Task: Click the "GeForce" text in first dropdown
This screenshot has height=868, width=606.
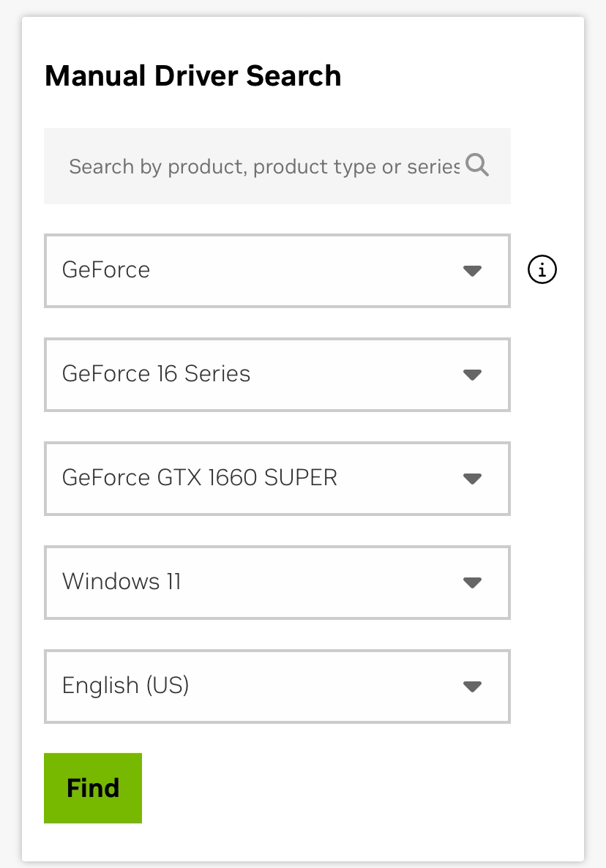Action: (106, 270)
